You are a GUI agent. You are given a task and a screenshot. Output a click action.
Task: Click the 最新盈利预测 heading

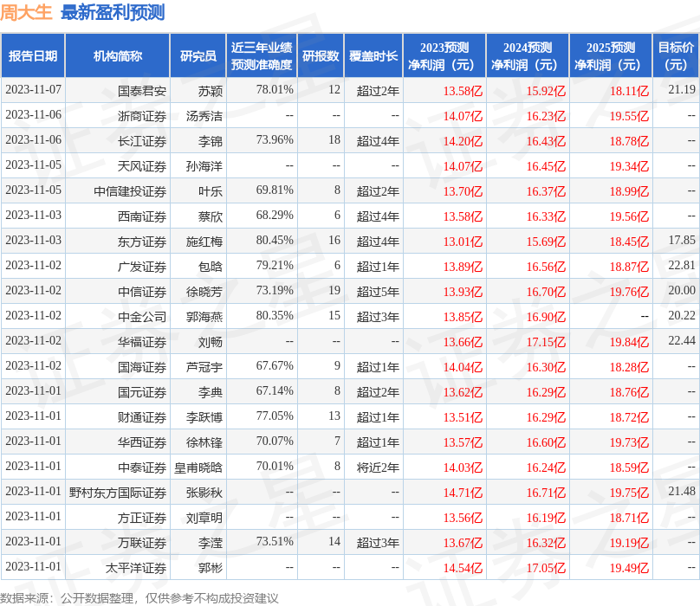coord(113,12)
